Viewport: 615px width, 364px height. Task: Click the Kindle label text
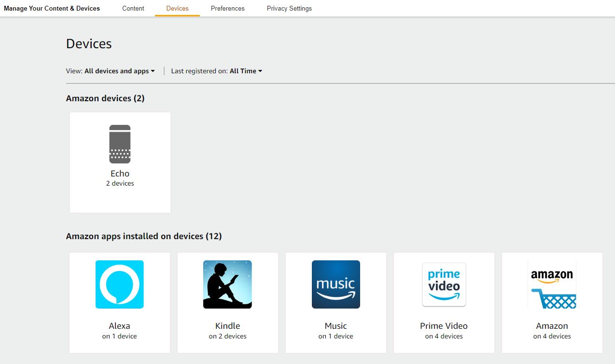pyautogui.click(x=227, y=326)
